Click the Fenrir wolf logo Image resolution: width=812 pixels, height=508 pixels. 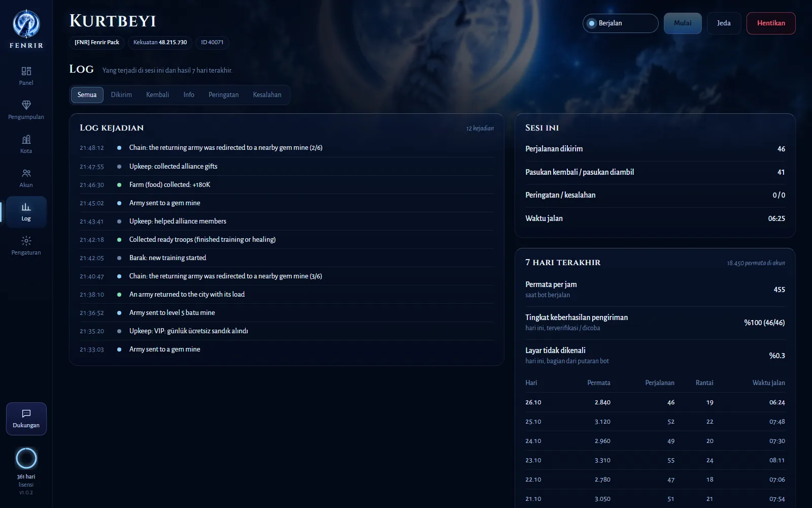pyautogui.click(x=26, y=24)
